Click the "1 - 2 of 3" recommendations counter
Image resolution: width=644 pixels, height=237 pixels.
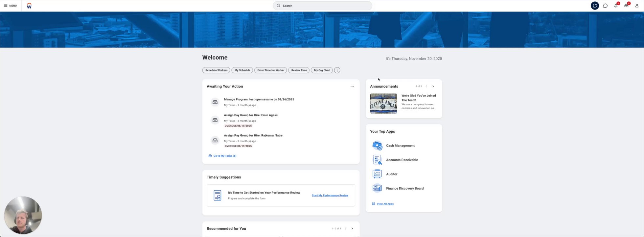(x=336, y=228)
